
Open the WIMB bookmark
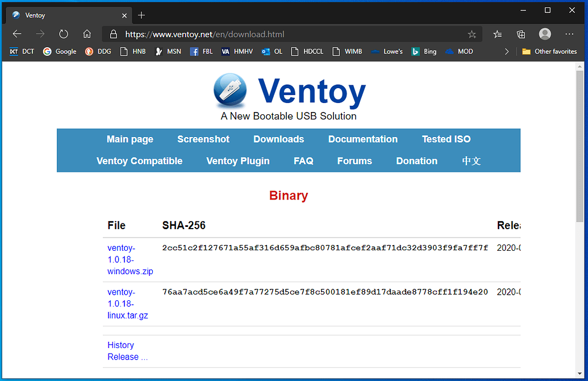coord(347,51)
